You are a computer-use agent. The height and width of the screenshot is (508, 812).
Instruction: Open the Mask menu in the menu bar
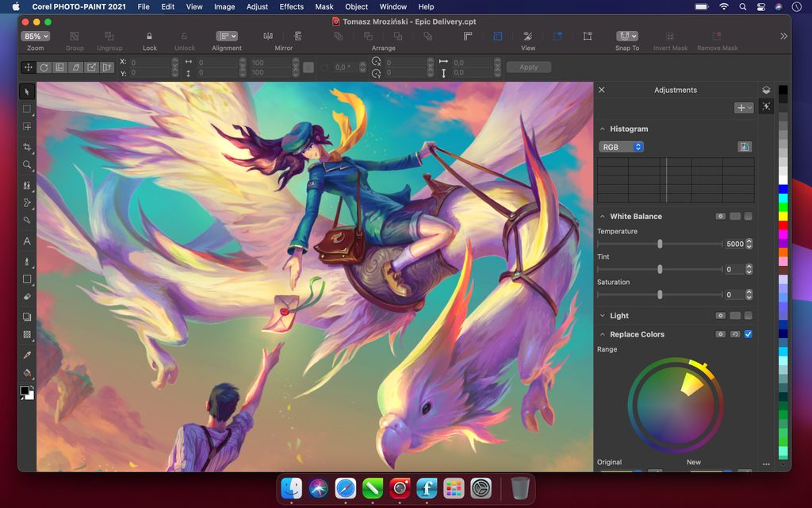pos(323,6)
